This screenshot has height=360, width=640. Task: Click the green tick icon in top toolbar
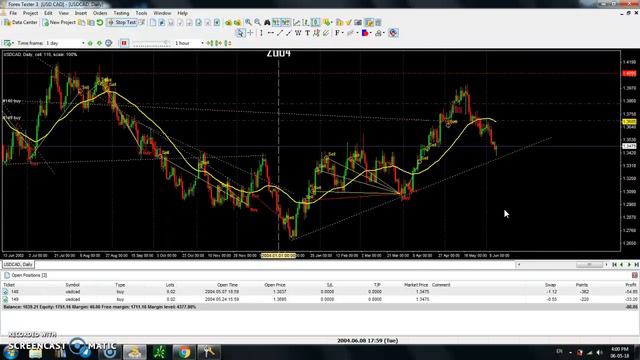click(349, 22)
